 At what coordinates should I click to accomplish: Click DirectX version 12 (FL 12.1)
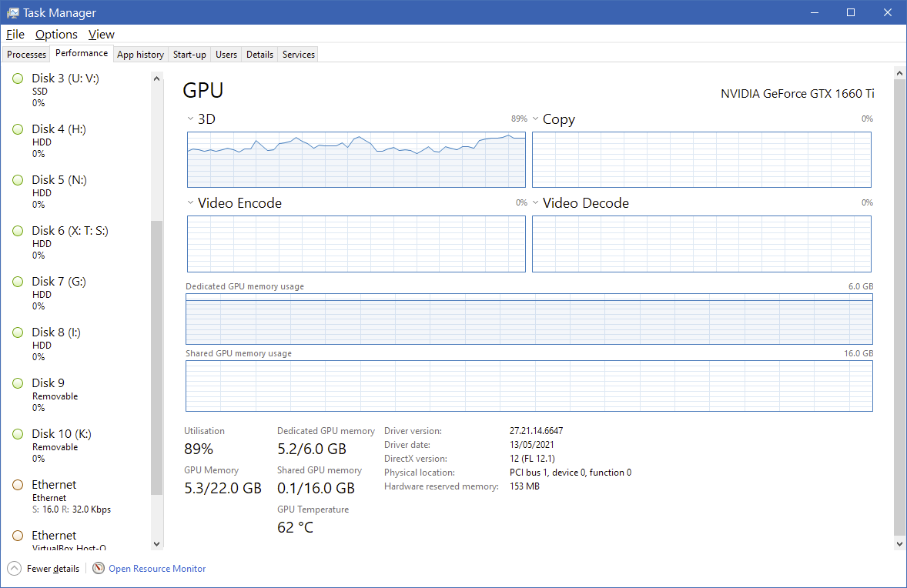pos(532,459)
